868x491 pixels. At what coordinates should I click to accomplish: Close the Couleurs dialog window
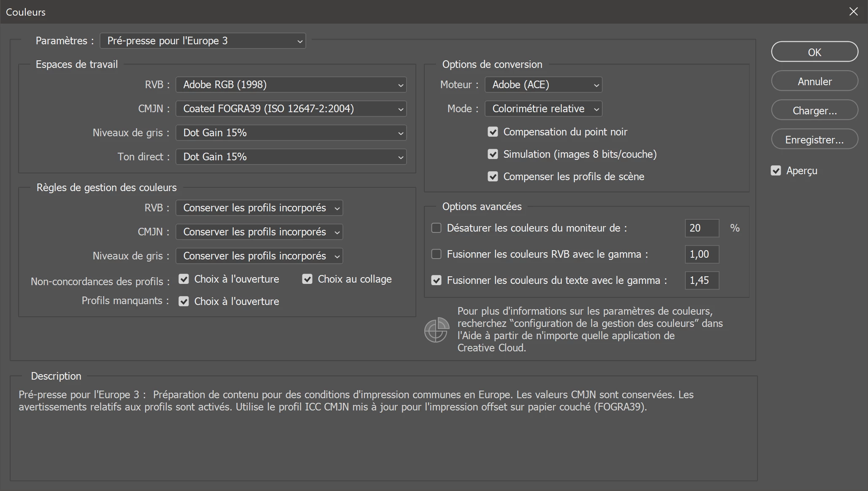[853, 12]
